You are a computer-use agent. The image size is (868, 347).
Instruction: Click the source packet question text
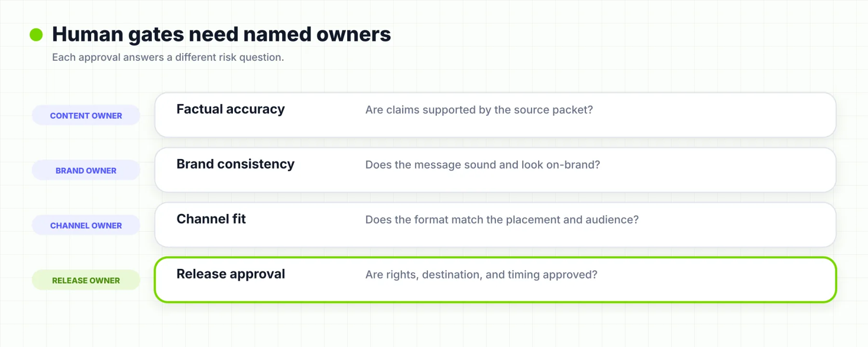click(479, 110)
